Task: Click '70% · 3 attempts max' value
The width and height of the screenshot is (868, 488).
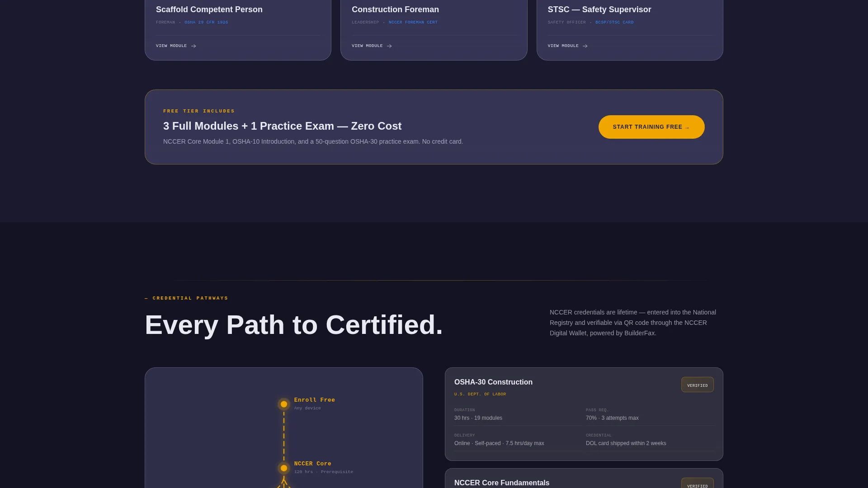Action: (612, 418)
